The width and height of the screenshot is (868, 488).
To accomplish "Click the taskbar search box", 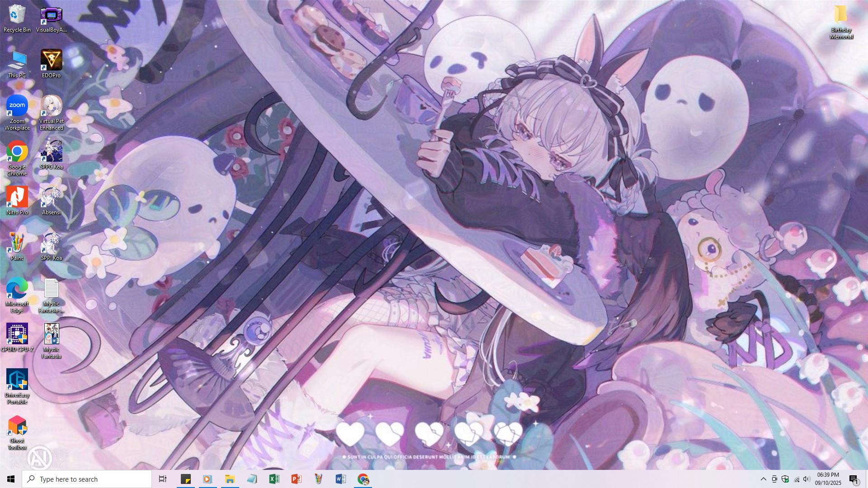I will (87, 479).
